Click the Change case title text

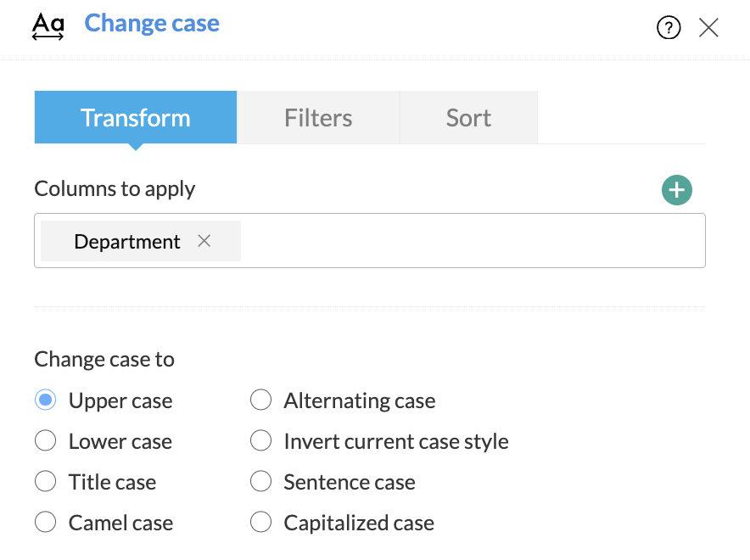(x=152, y=23)
